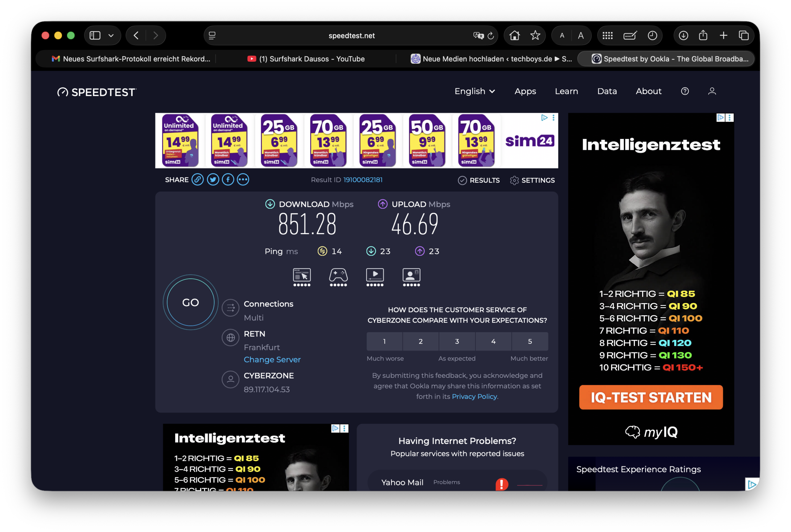This screenshot has height=532, width=791.
Task: Switch to the Neue Medien hochladen tab
Action: pyautogui.click(x=491, y=59)
